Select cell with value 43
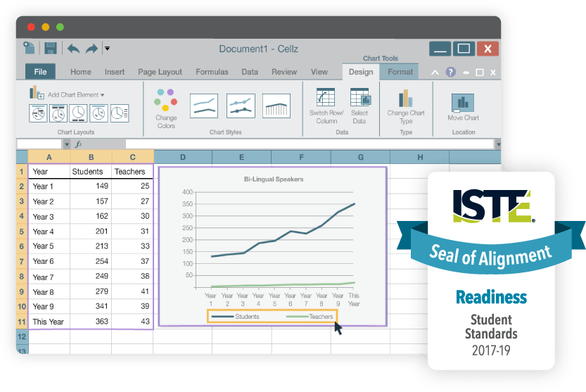The width and height of the screenshot is (586, 392). 132,322
